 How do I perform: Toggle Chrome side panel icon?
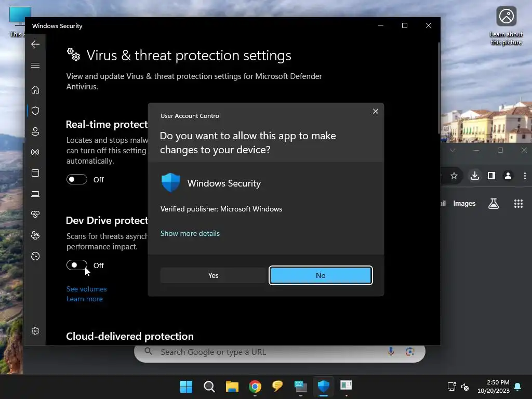click(491, 176)
